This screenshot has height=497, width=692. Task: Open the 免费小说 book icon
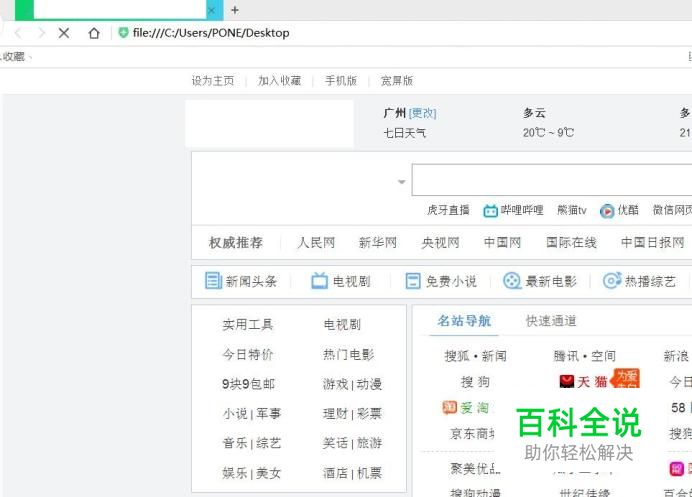(413, 281)
